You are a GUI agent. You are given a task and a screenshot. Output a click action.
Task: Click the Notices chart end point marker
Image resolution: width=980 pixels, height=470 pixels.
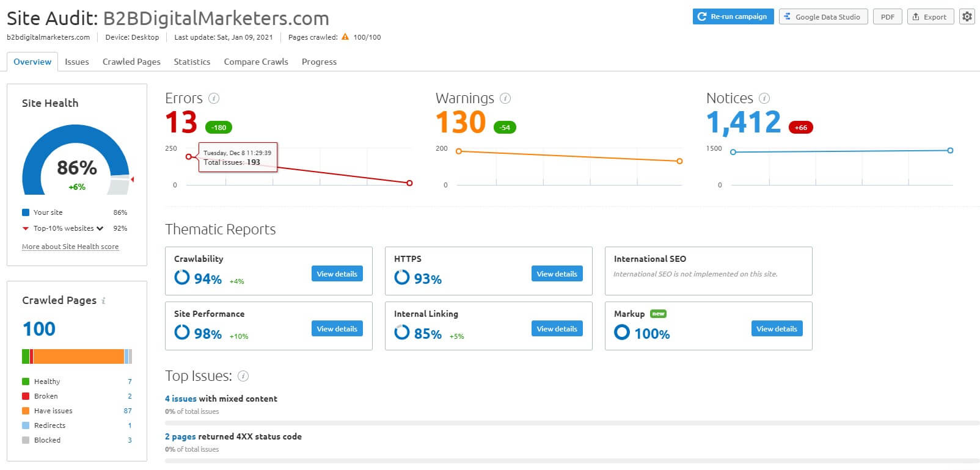point(950,150)
